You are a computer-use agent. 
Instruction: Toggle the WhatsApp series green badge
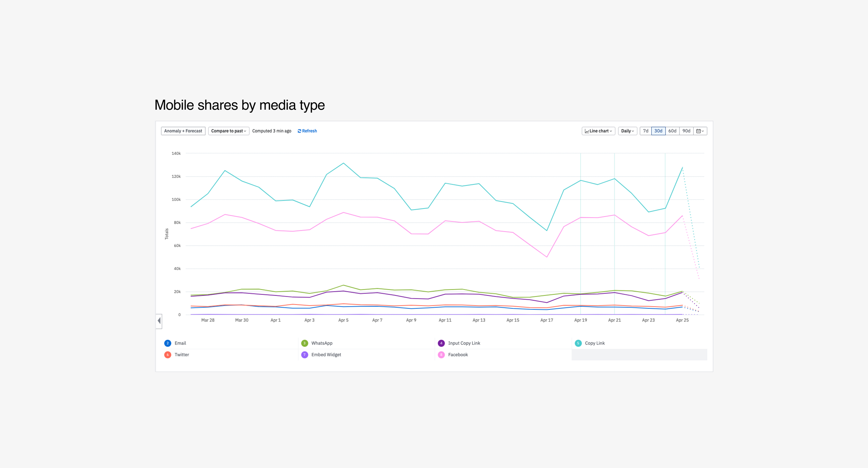(x=304, y=343)
